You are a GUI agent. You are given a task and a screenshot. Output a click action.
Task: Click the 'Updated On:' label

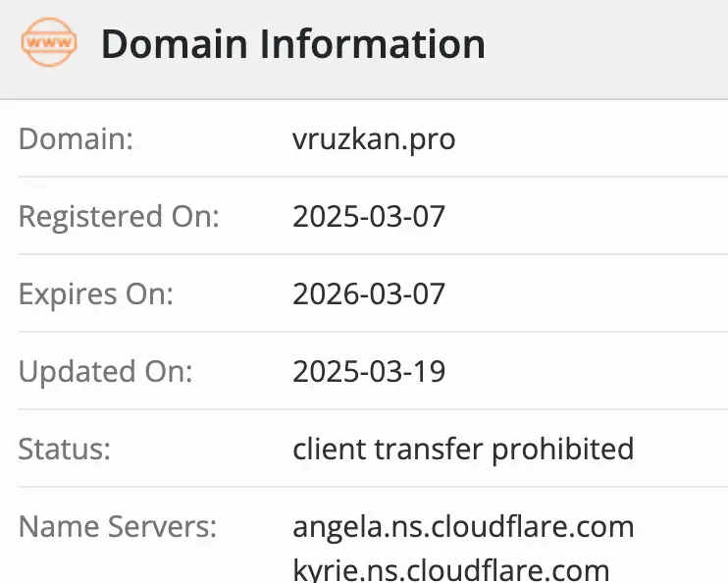pyautogui.click(x=106, y=371)
